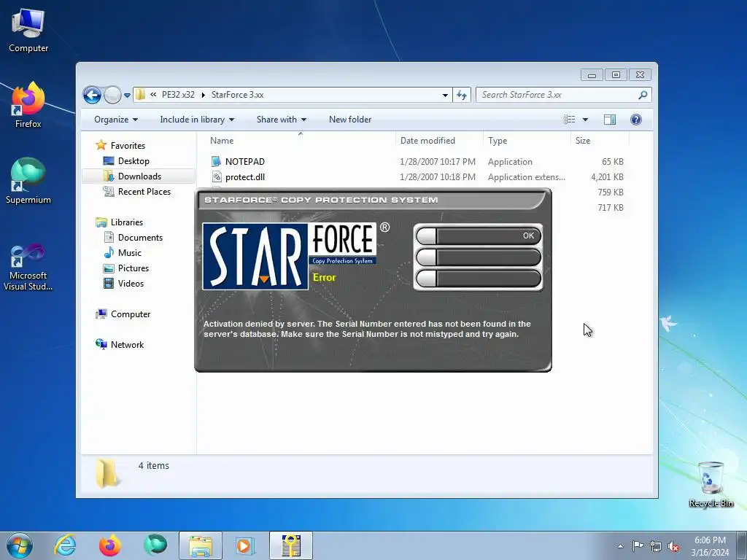This screenshot has height=560, width=747.
Task: Select Recent Places under Favorites
Action: (x=144, y=192)
